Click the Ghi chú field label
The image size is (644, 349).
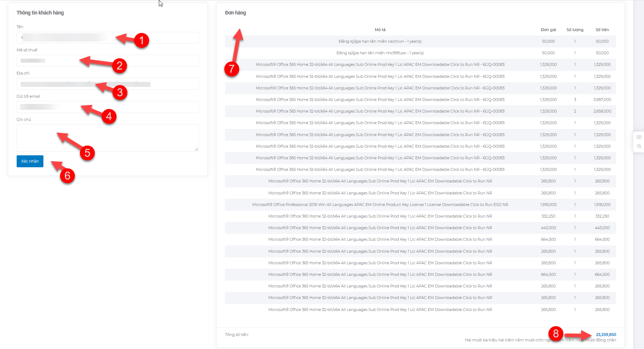(24, 119)
